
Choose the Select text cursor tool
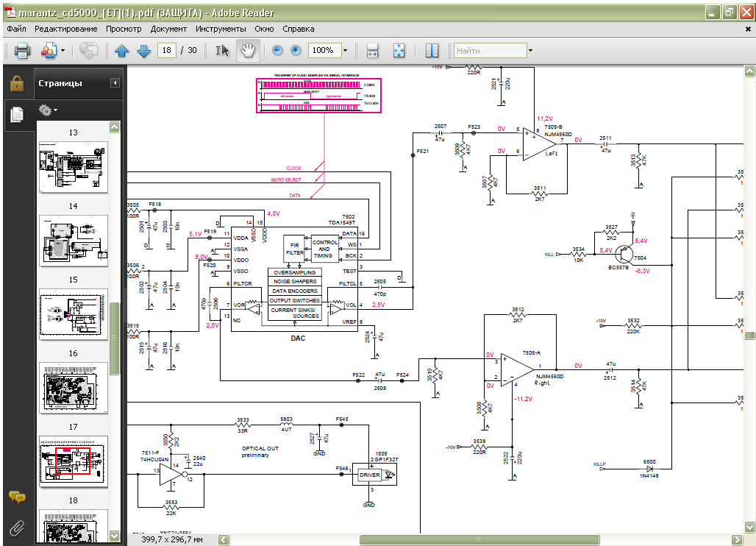click(222, 51)
